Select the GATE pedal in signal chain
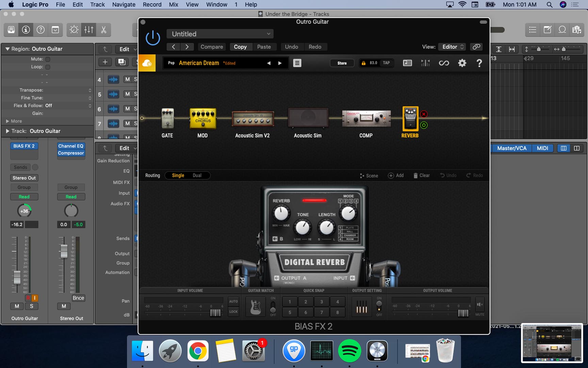Screen dimensions: 588x368 click(x=167, y=119)
